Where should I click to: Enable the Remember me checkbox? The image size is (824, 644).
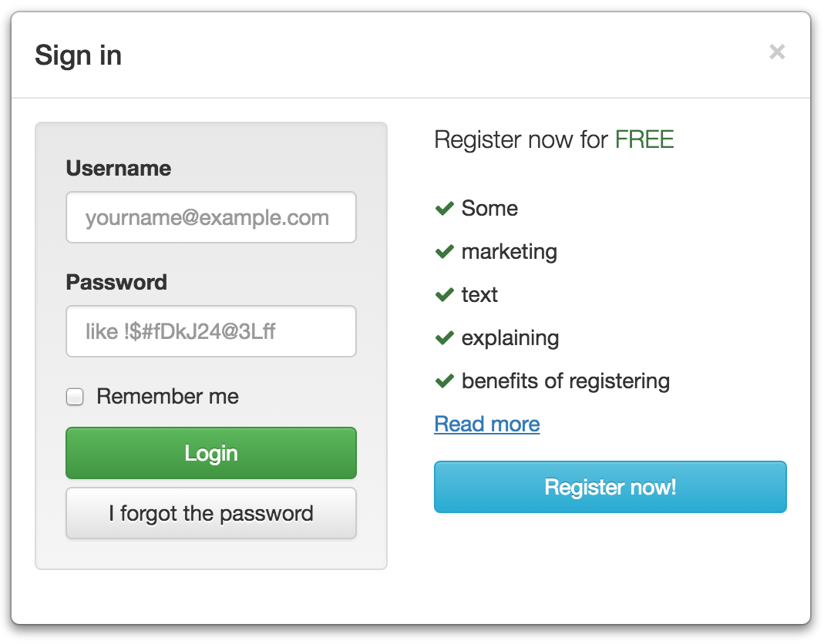[74, 396]
